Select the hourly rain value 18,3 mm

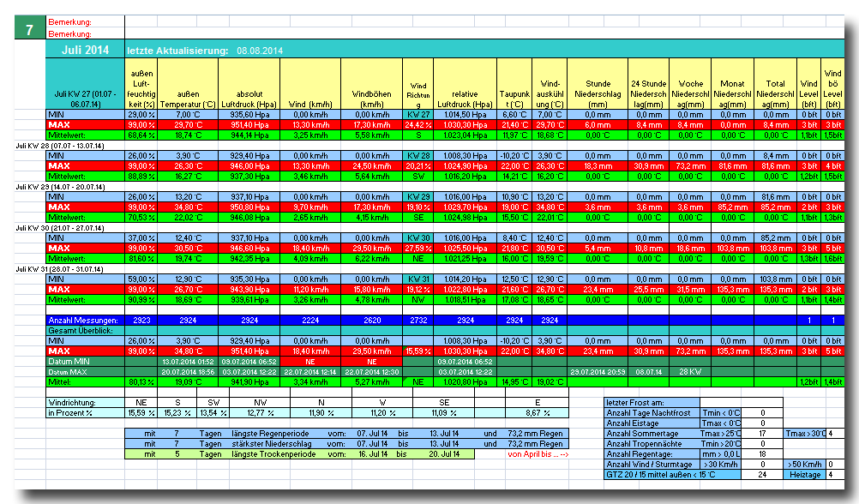click(598, 166)
